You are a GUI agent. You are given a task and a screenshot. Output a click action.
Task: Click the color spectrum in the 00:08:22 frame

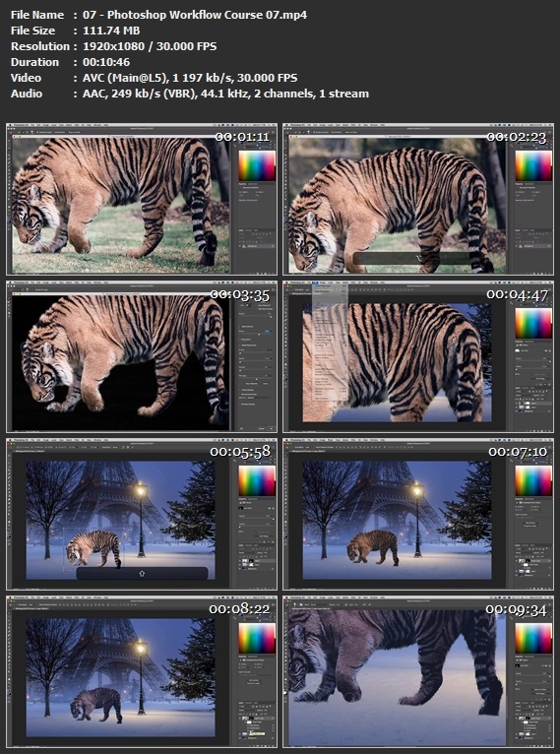(x=257, y=638)
